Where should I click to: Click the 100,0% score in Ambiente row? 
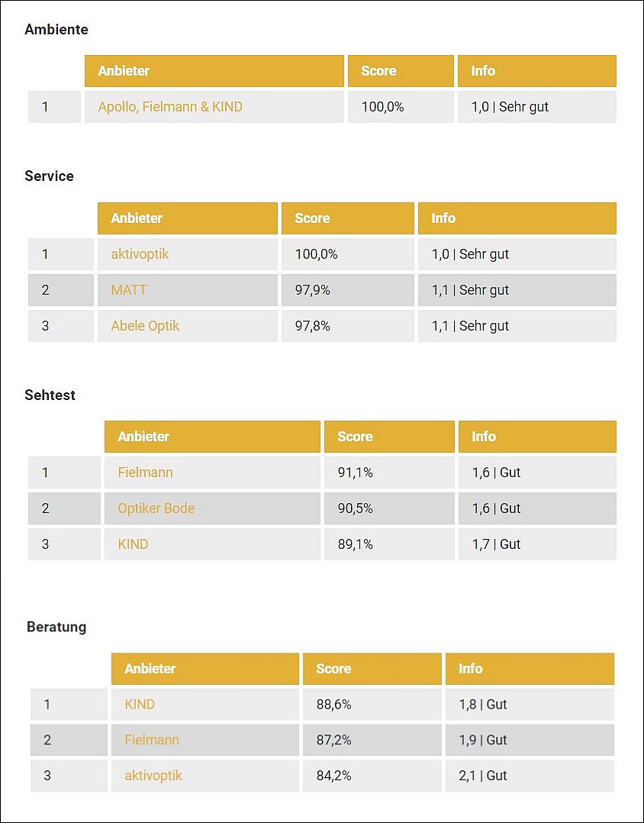coord(382,107)
